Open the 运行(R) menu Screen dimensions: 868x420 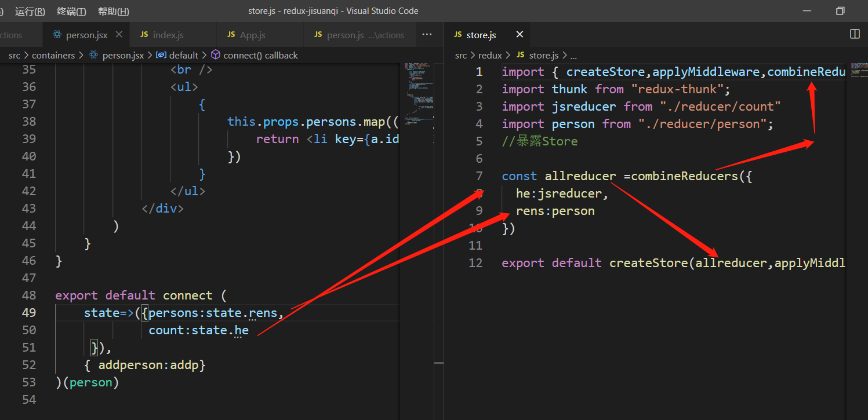30,11
